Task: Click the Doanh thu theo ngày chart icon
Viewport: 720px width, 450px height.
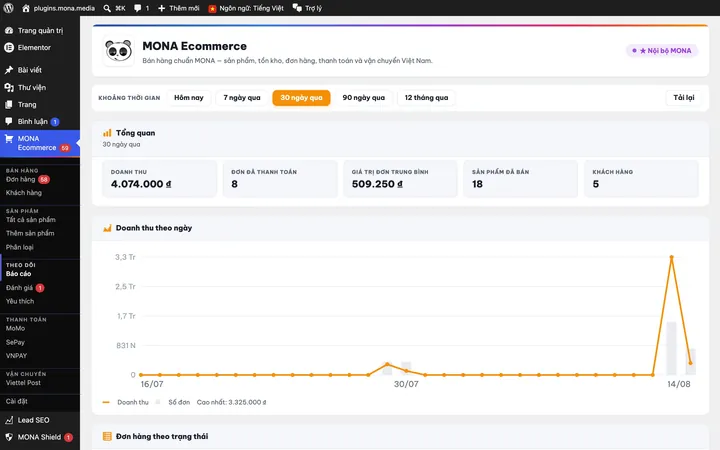Action: [107, 228]
